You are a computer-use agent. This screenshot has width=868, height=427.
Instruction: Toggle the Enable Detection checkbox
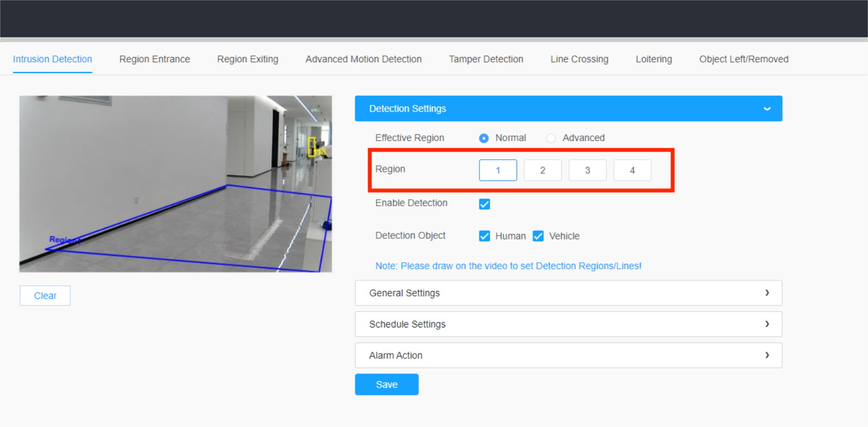484,204
